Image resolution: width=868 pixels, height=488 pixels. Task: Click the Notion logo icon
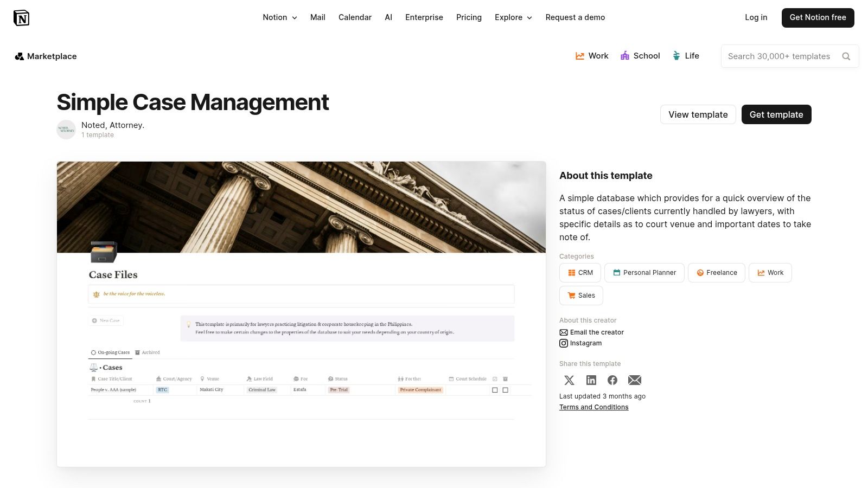click(x=21, y=18)
